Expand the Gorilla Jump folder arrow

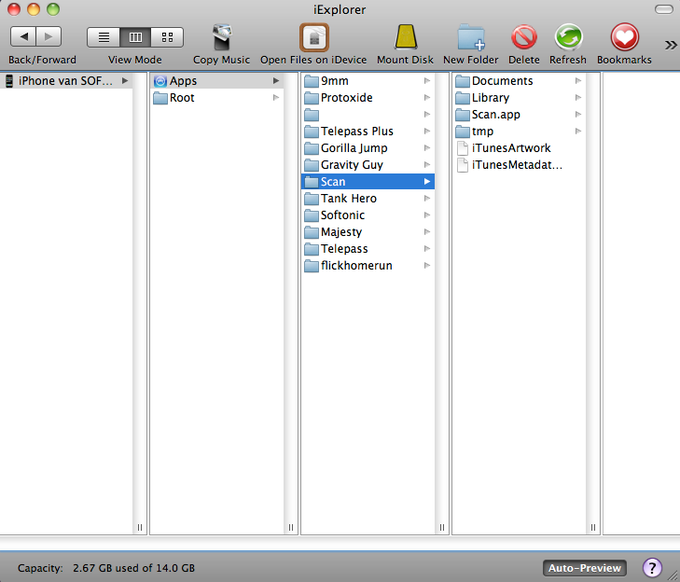[427, 148]
